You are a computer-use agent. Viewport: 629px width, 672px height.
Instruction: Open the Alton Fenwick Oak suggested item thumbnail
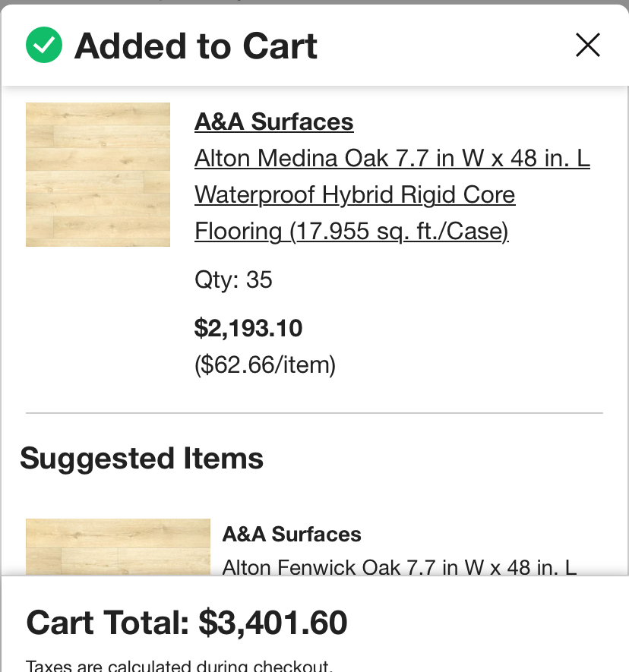coord(118,547)
